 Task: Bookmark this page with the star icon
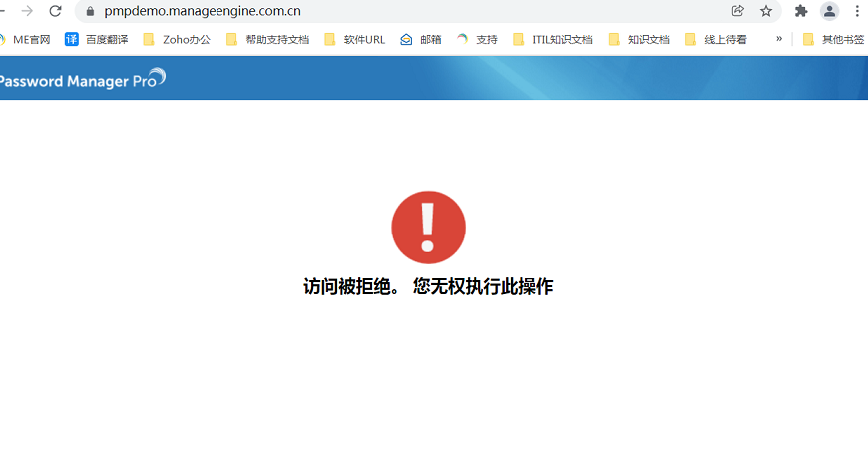click(x=766, y=11)
